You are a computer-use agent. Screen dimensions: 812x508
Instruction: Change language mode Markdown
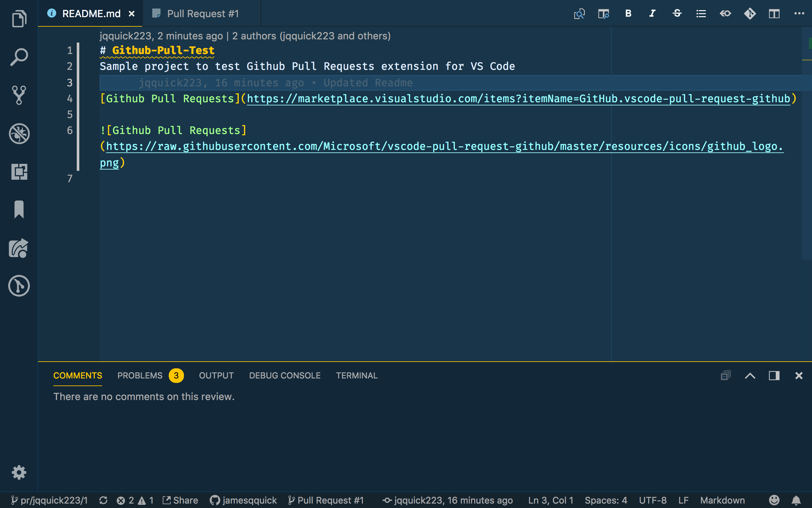tap(723, 500)
